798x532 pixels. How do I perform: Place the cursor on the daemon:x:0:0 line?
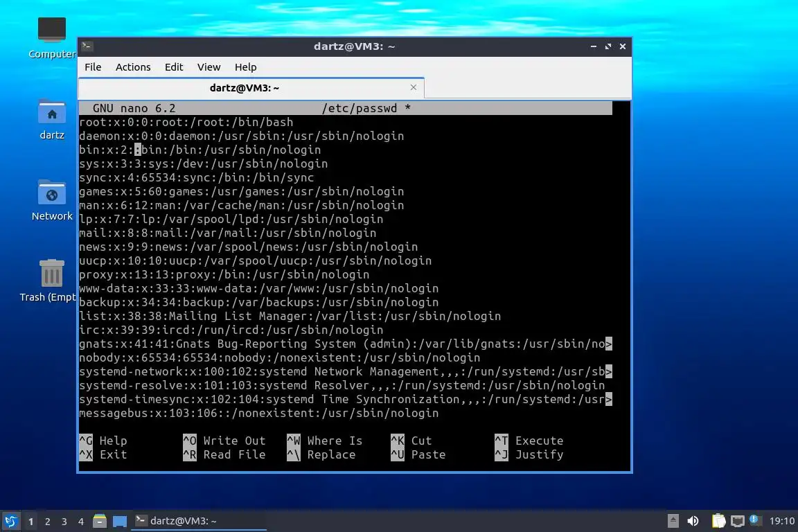click(242, 136)
